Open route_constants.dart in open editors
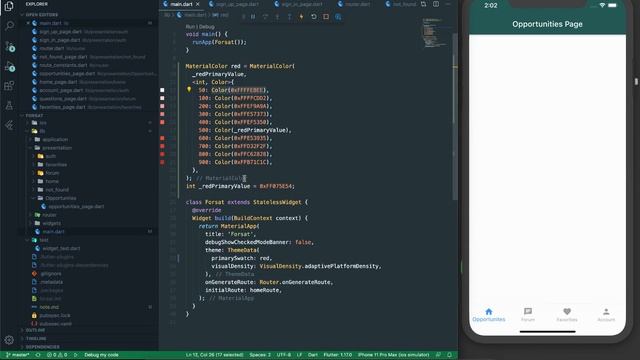 coord(63,65)
